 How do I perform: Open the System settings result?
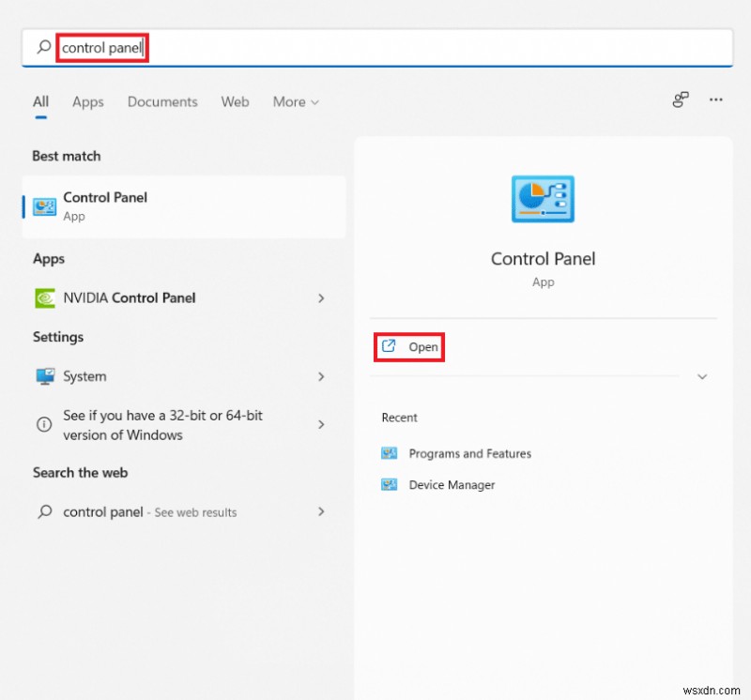click(184, 376)
